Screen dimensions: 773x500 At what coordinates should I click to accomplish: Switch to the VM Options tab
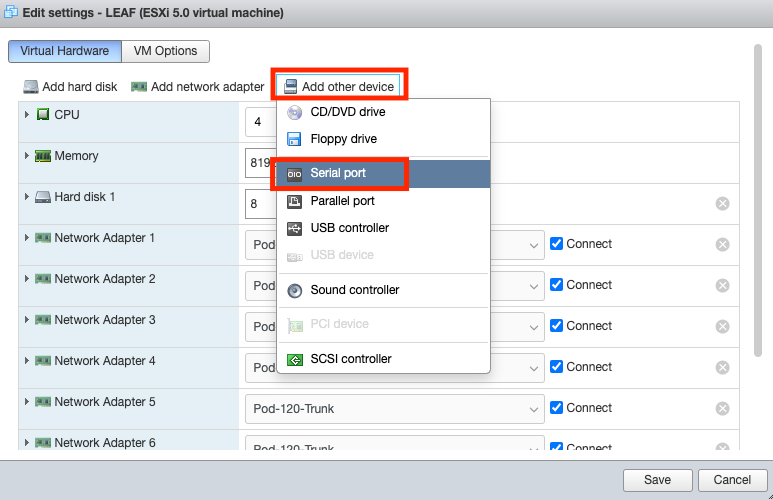(166, 51)
